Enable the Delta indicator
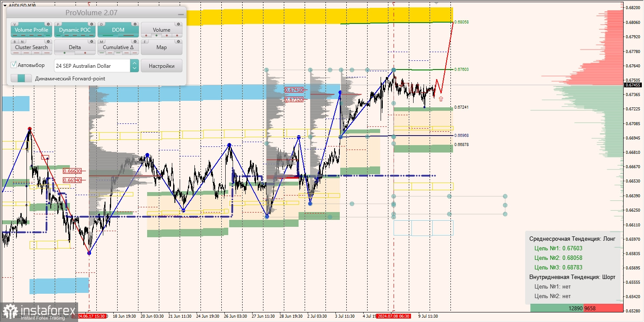The height and width of the screenshot is (322, 644). 75,47
